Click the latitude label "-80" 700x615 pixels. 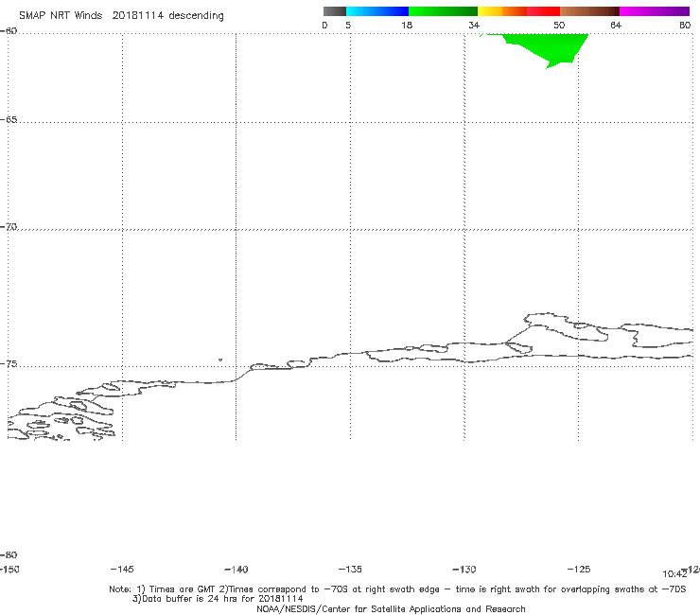(x=9, y=554)
